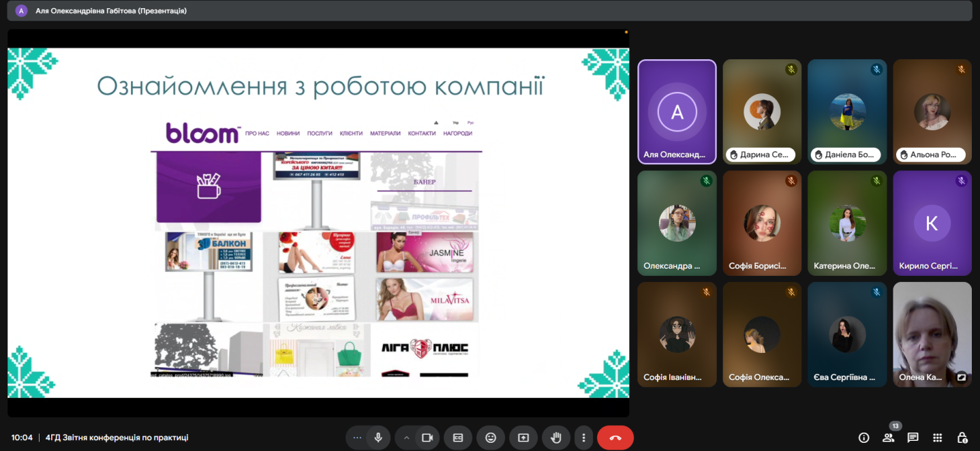The width and height of the screenshot is (980, 451).
Task: Click muted mic icon on Софія Олекса... tile
Action: point(791,292)
